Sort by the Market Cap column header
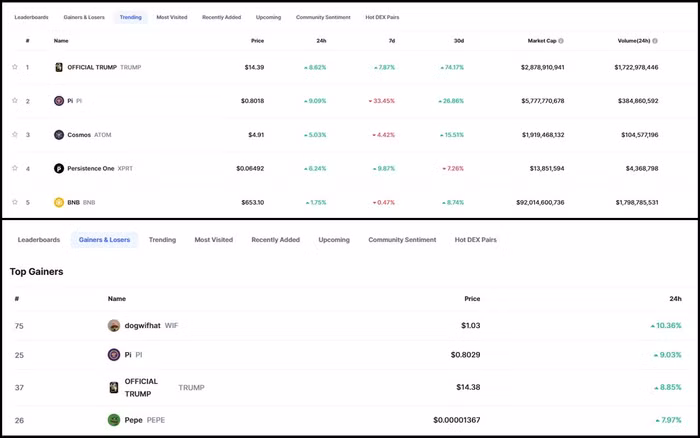This screenshot has height=438, width=700. [541, 41]
